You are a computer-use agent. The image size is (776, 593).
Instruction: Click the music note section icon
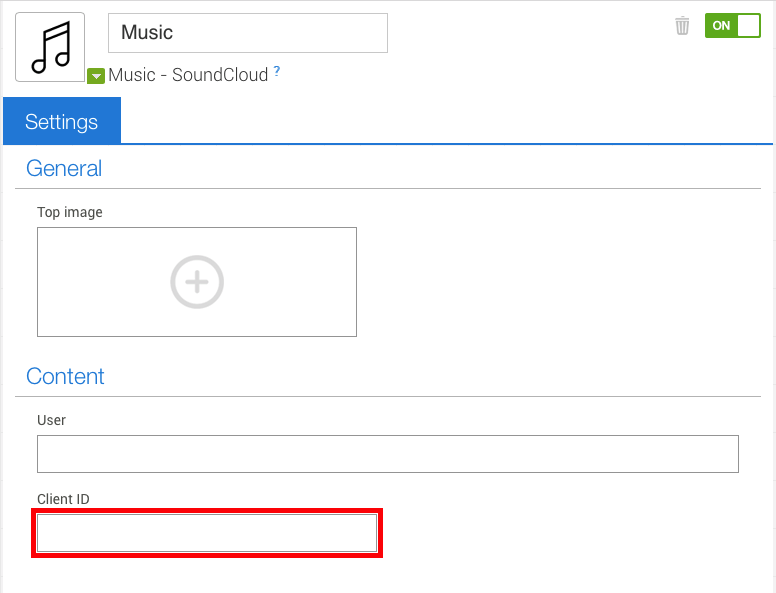[x=50, y=47]
